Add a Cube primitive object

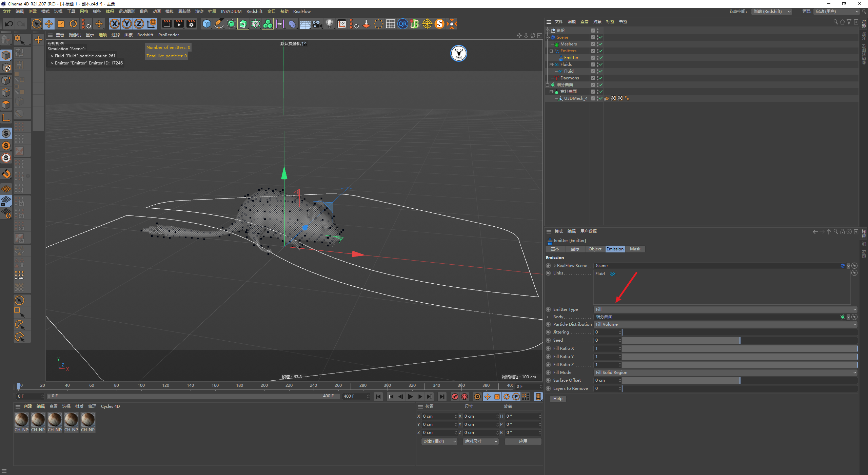[206, 24]
